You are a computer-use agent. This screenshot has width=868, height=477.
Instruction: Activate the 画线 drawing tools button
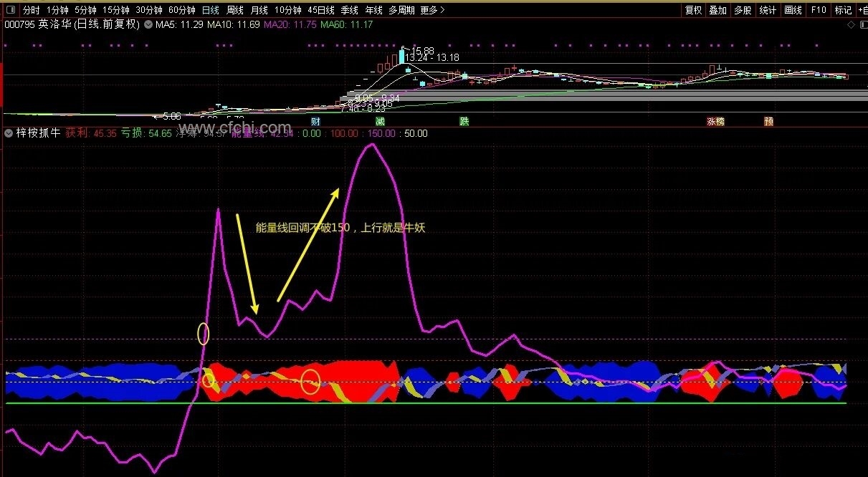coord(793,10)
